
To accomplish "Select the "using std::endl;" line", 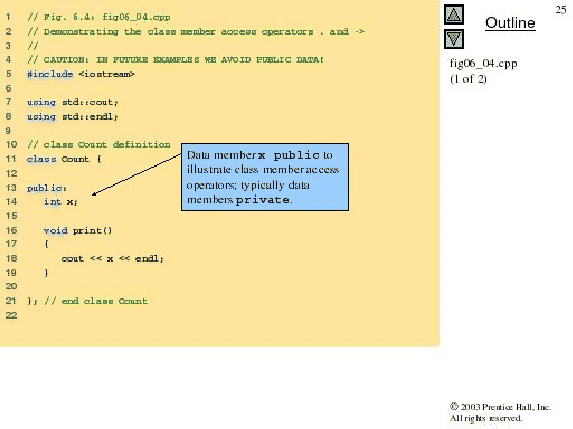I will (72, 117).
